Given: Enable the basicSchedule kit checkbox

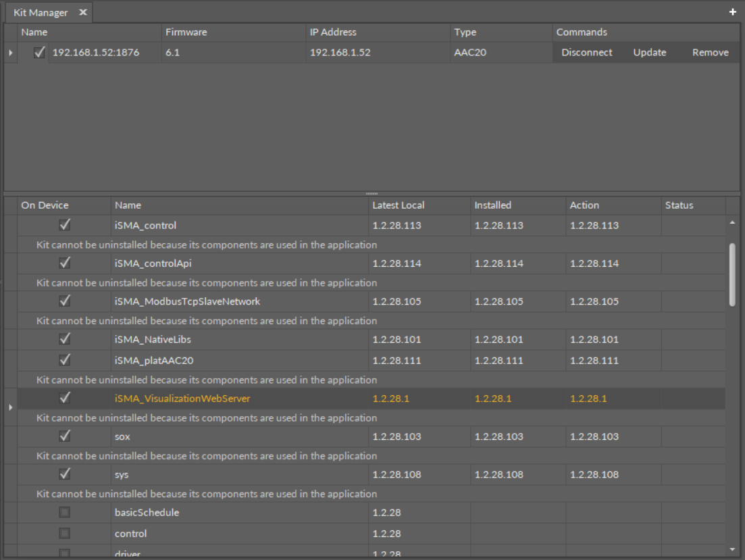Looking at the screenshot, I should [65, 513].
